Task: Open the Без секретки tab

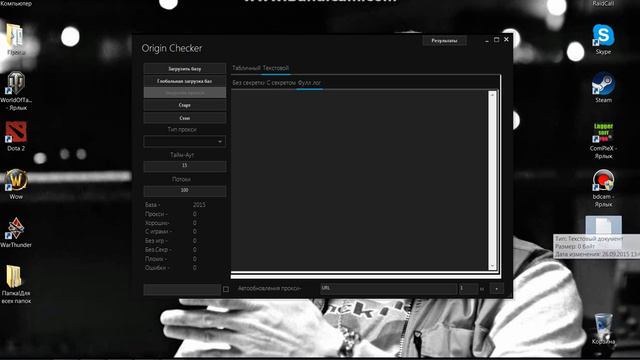Action: click(248, 83)
